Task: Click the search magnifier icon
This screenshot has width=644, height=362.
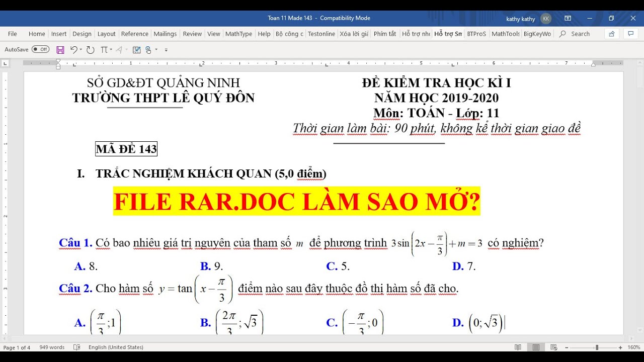Action: pos(563,34)
